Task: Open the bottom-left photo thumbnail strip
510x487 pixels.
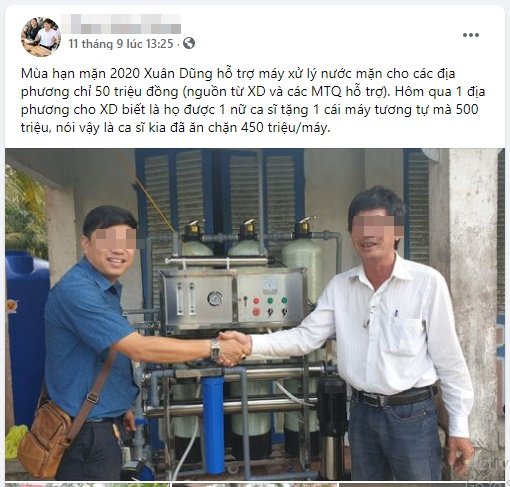Action: point(87,485)
